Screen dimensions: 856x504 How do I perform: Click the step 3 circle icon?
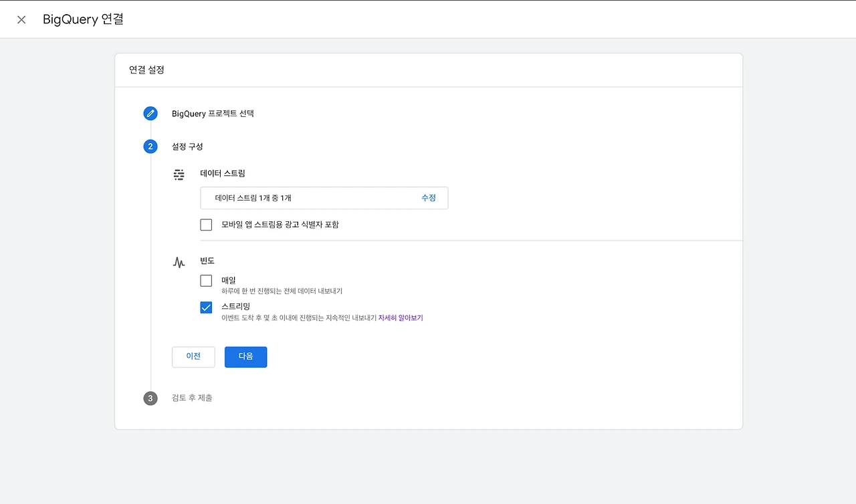tap(150, 398)
